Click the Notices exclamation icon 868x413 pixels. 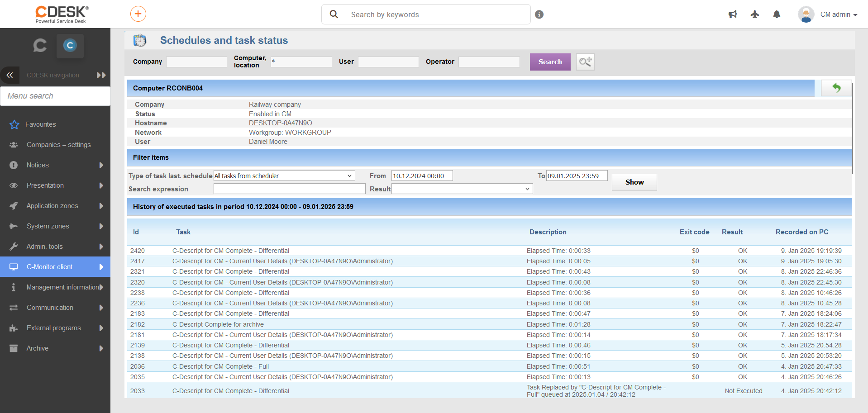pyautogui.click(x=14, y=165)
